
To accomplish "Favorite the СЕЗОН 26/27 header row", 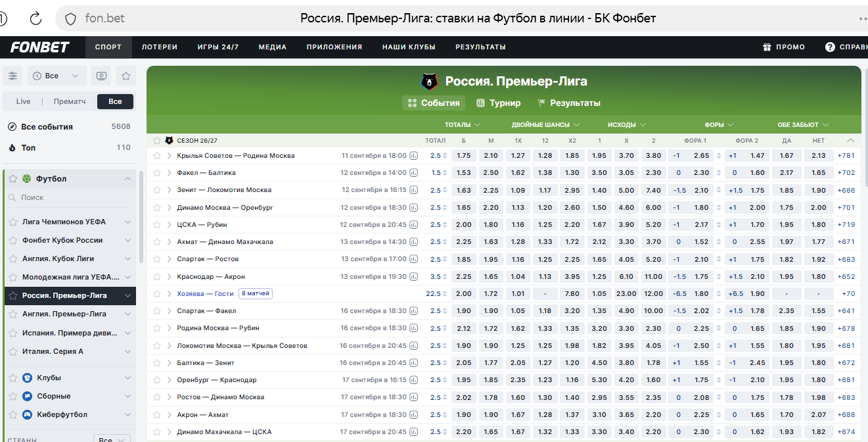I will pyautogui.click(x=156, y=140).
